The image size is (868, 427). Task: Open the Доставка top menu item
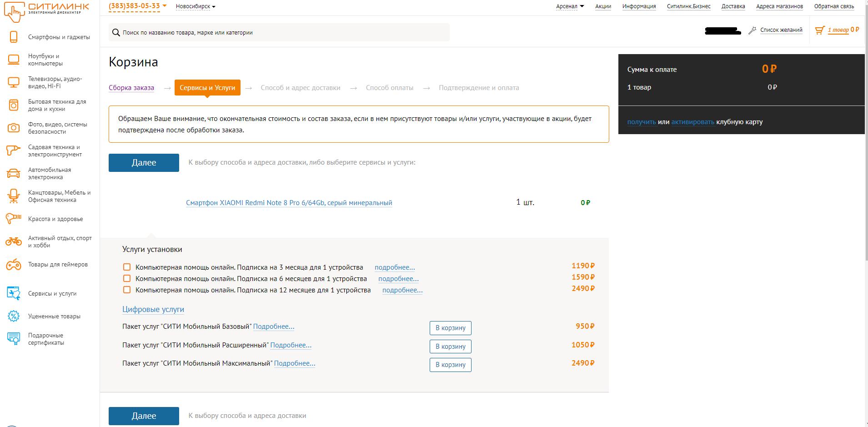click(x=733, y=6)
